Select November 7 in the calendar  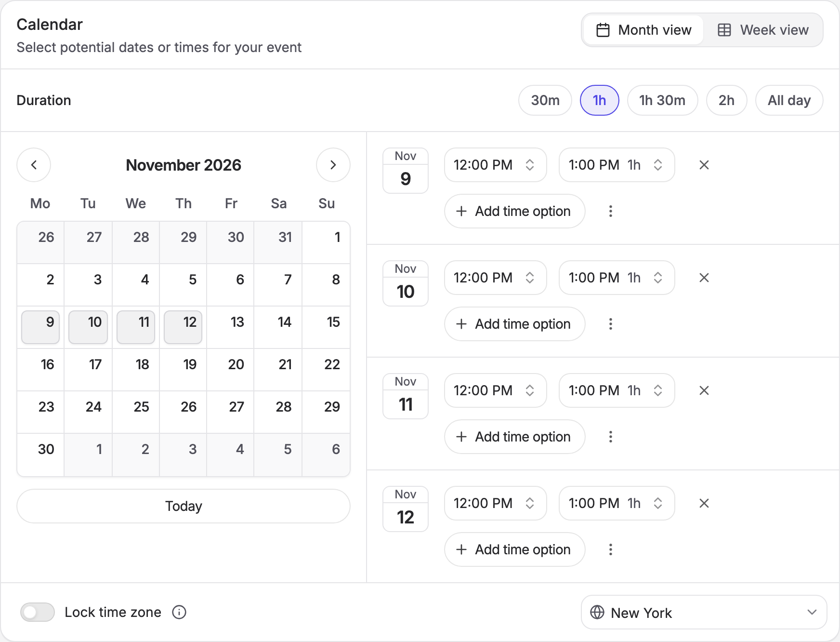coord(278,285)
